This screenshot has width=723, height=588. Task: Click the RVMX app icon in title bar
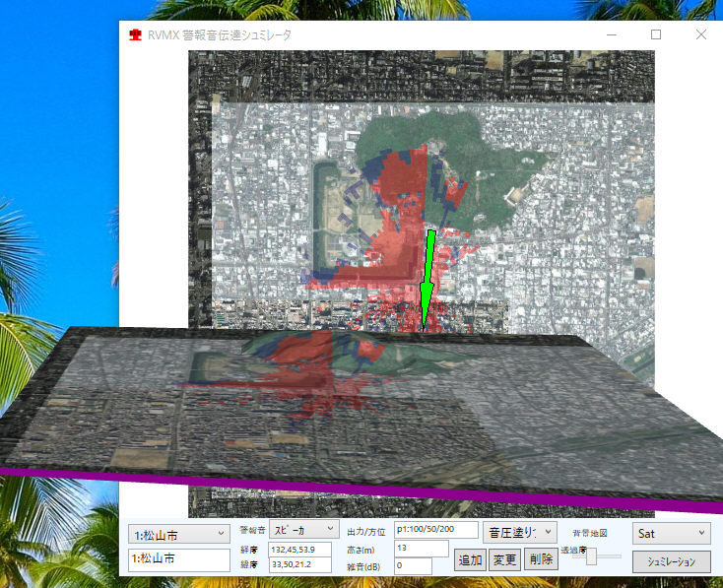point(135,34)
